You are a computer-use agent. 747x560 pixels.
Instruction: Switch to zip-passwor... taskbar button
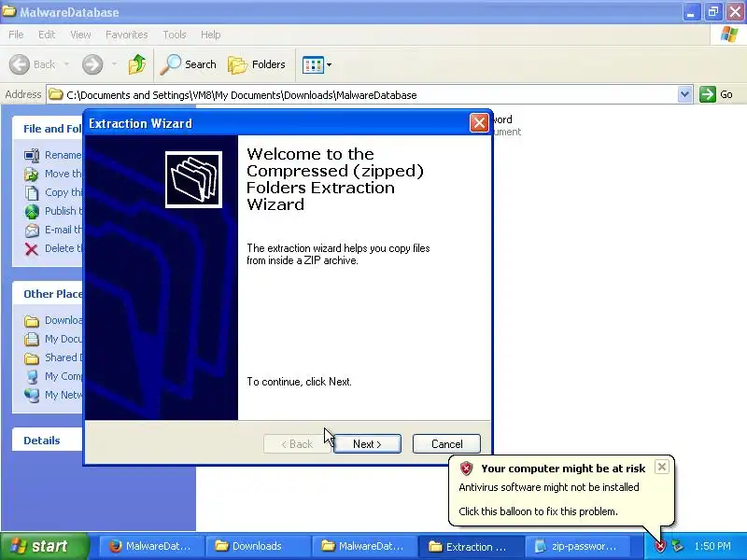tap(577, 546)
